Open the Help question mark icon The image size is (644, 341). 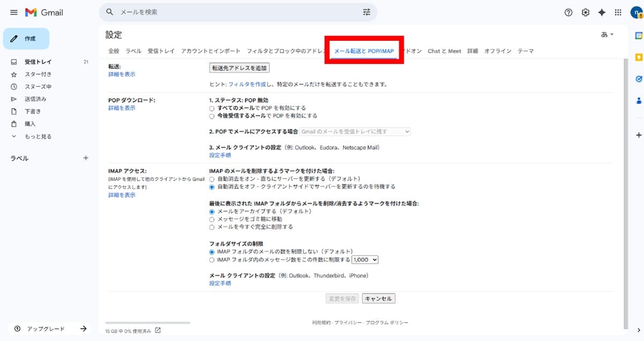[x=568, y=12]
